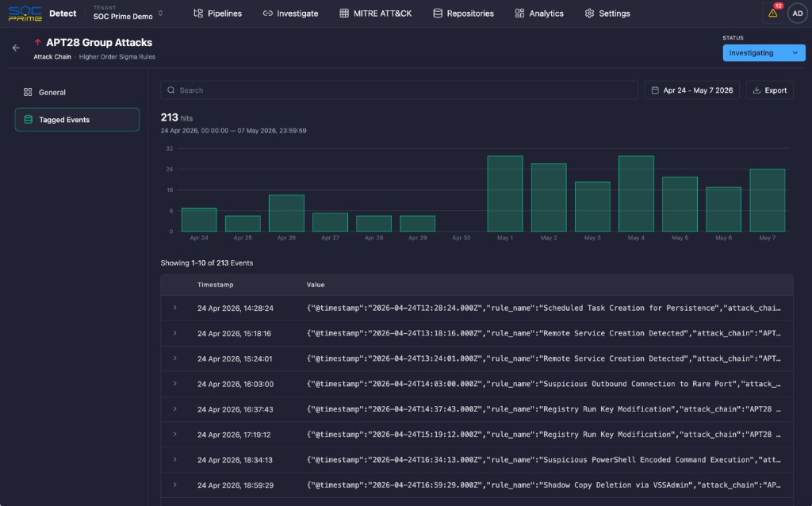
Task: Expand the 15:24:01 Remote Service Creation row
Action: 175,358
